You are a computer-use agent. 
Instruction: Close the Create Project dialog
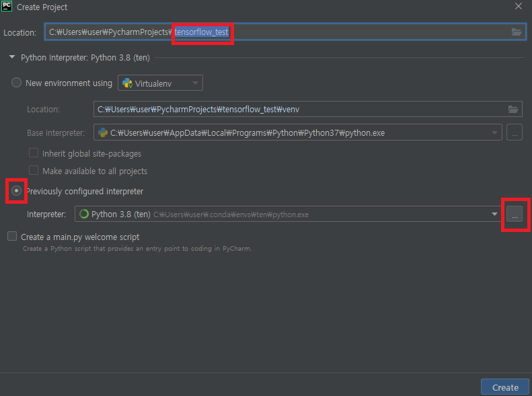click(518, 7)
